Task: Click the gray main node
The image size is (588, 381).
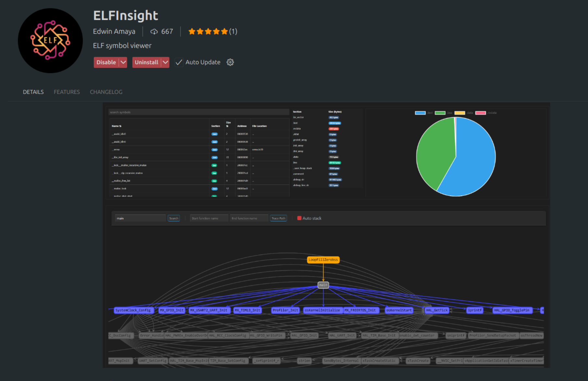Action: point(323,285)
